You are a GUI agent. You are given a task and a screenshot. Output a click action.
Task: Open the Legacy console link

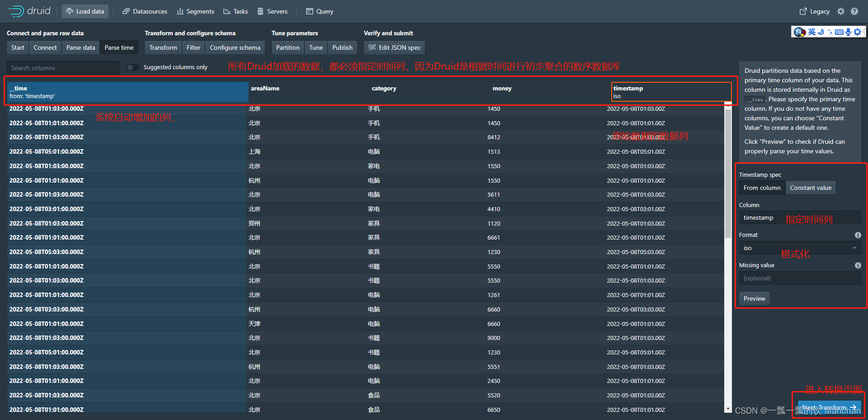coord(815,11)
